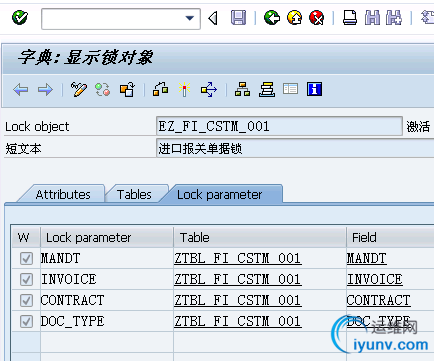The height and width of the screenshot is (361, 434).
Task: Click the Find Next binoculars icon
Action: point(394,18)
